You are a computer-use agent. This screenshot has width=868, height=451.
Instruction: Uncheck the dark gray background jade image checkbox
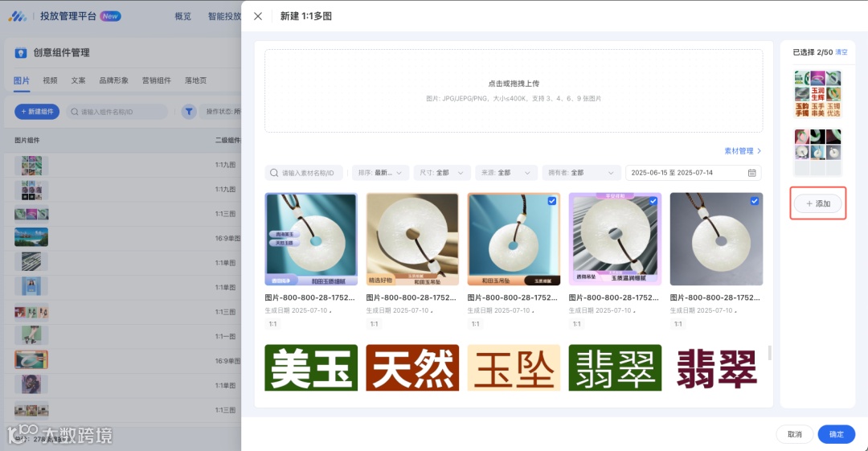pyautogui.click(x=755, y=201)
